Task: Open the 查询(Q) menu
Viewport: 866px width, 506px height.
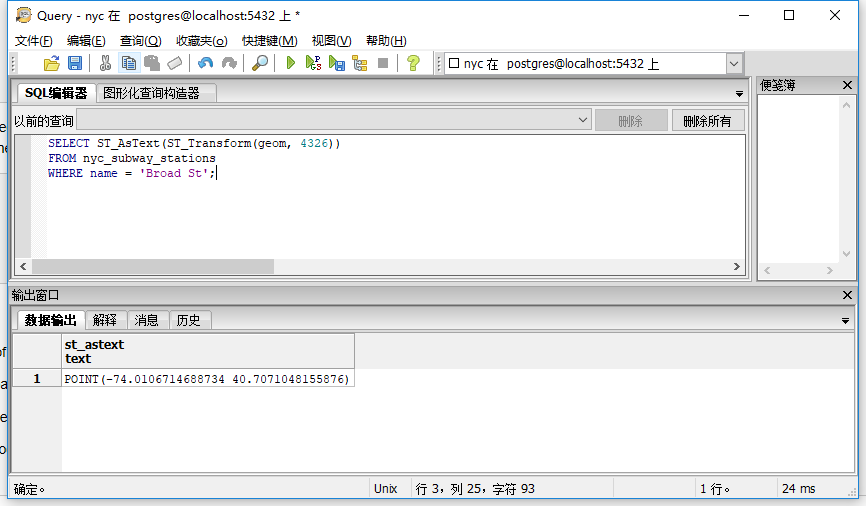Action: (x=140, y=41)
